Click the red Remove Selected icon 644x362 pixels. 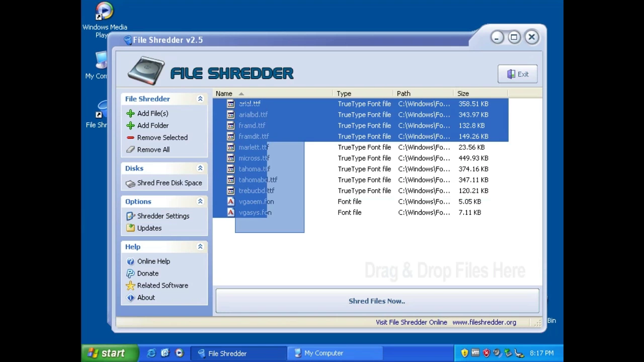(x=131, y=138)
